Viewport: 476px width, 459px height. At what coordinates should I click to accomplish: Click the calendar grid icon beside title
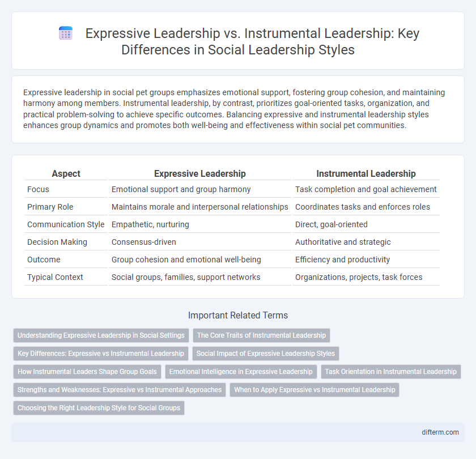(66, 33)
